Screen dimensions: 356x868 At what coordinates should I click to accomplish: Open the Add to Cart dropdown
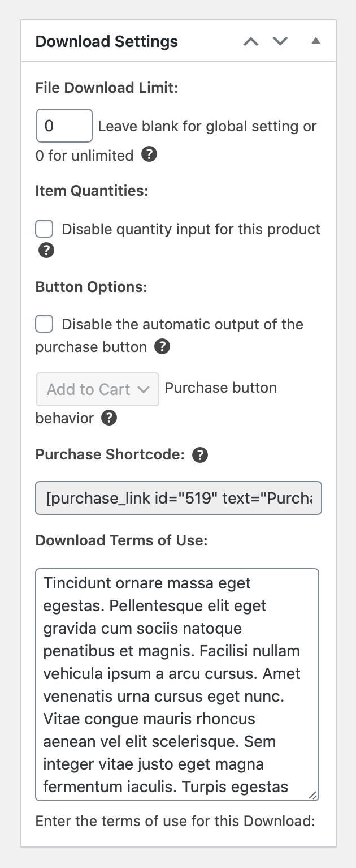coord(98,389)
